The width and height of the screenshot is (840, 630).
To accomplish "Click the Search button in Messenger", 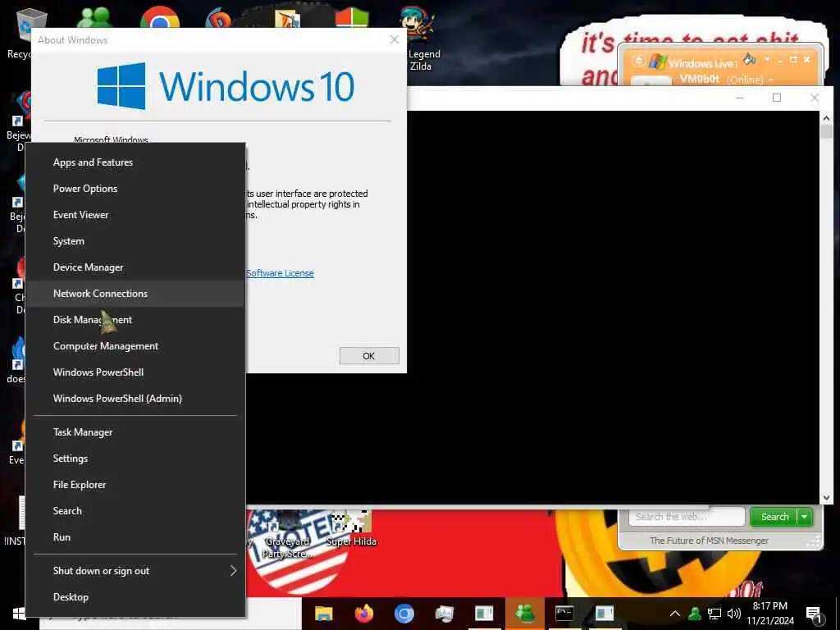I will pyautogui.click(x=774, y=517).
